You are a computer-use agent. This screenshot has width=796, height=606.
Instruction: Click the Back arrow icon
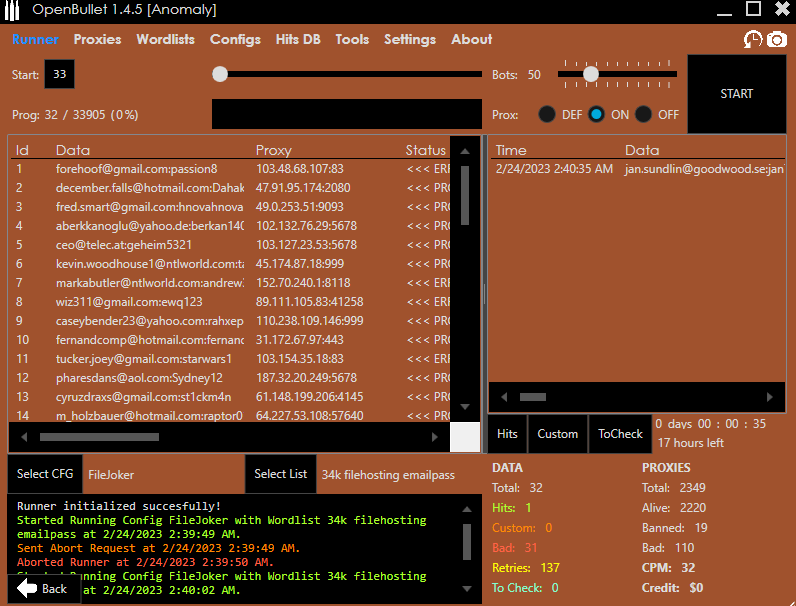pyautogui.click(x=27, y=588)
